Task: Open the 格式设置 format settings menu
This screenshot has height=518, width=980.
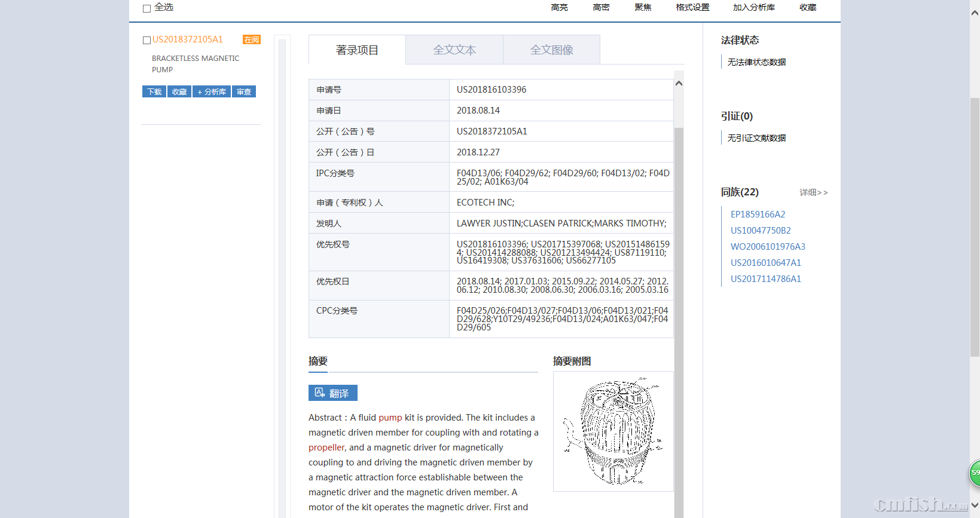Action: (x=692, y=8)
